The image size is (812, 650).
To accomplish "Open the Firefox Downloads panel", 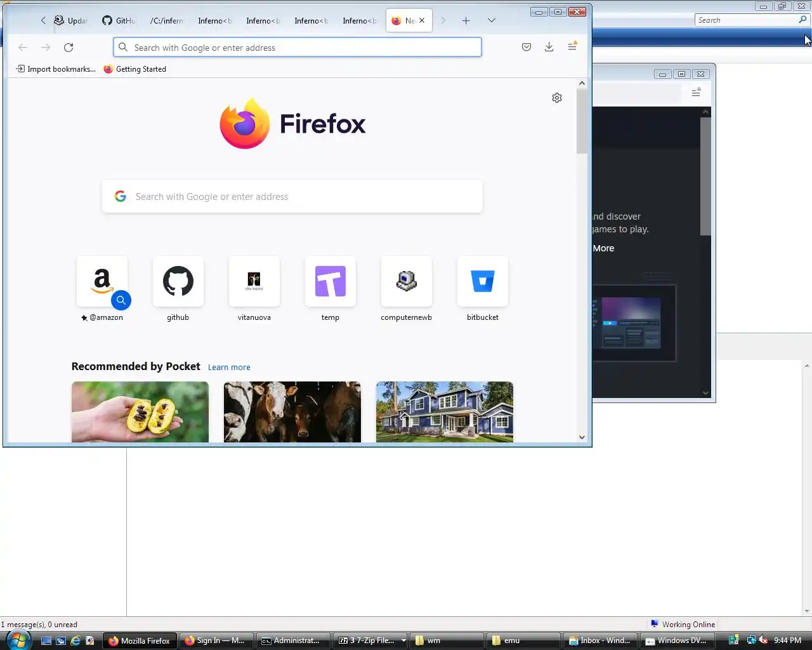I will pos(549,47).
